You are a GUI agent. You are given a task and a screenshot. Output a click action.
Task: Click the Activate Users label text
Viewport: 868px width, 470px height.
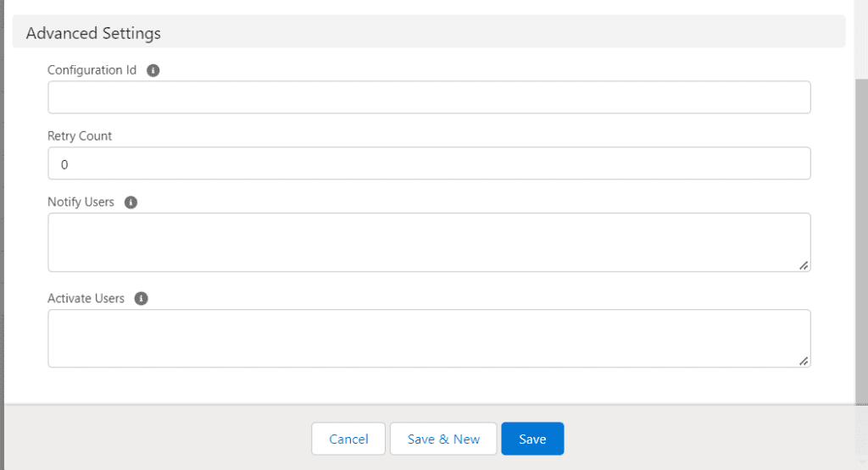tap(86, 299)
